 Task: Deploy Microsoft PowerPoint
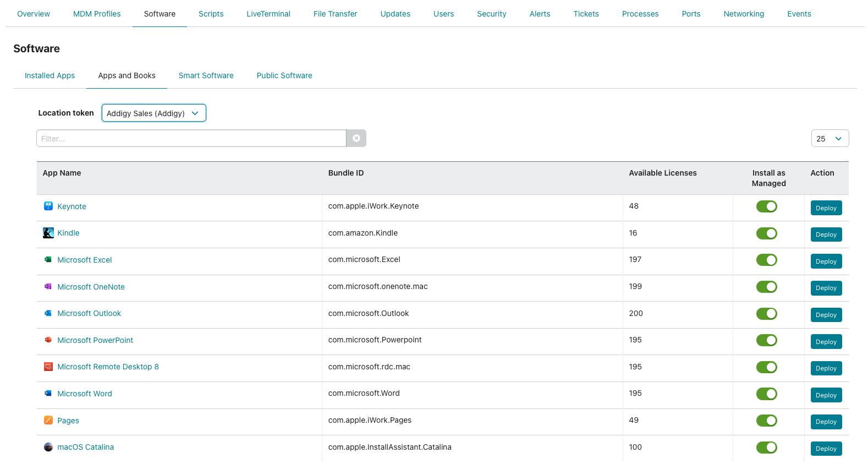(826, 342)
